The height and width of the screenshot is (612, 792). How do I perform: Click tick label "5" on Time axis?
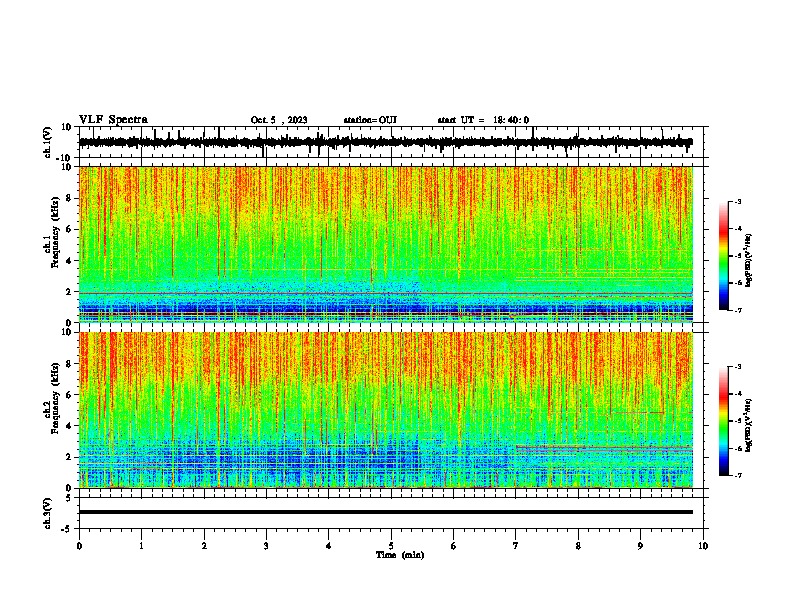[x=391, y=546]
